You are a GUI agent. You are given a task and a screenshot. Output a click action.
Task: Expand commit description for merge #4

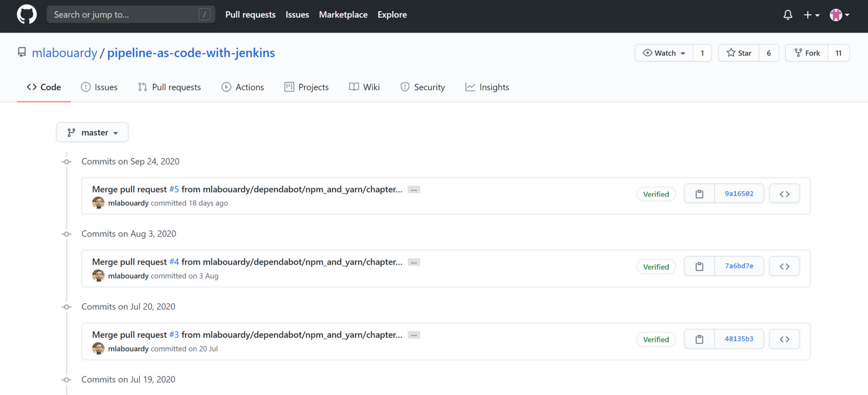tap(414, 262)
